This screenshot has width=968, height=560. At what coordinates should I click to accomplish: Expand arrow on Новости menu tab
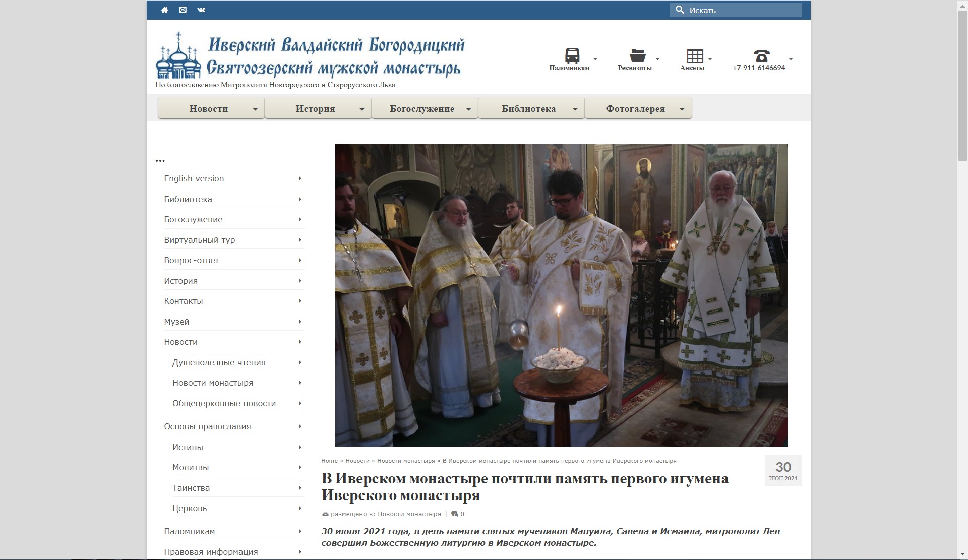pos(255,109)
